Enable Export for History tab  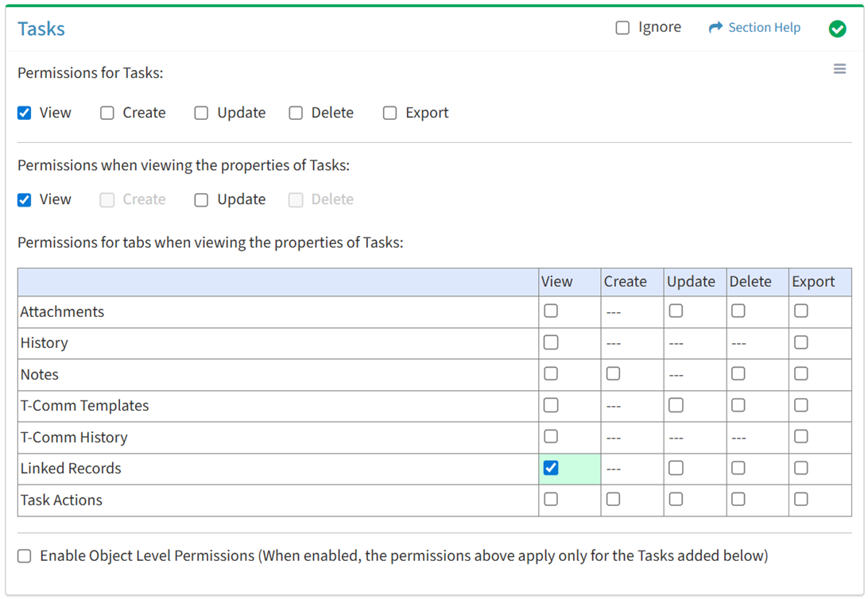click(800, 342)
